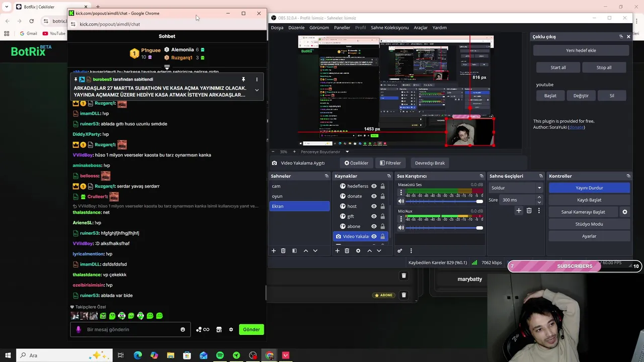Collapse the chat leaderboard handle
This screenshot has height=362, width=644.
click(x=167, y=67)
